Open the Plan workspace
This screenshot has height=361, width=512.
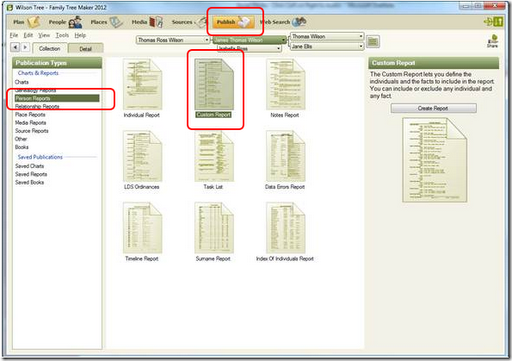pos(26,22)
